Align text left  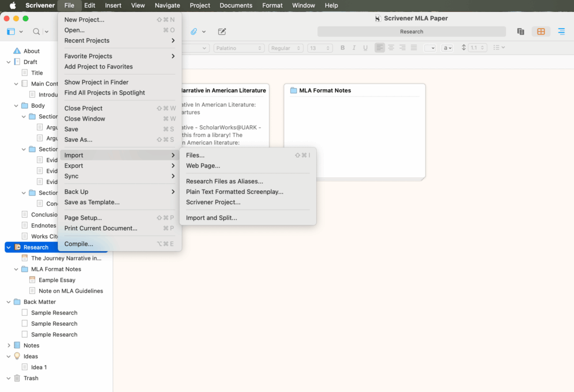tap(379, 48)
